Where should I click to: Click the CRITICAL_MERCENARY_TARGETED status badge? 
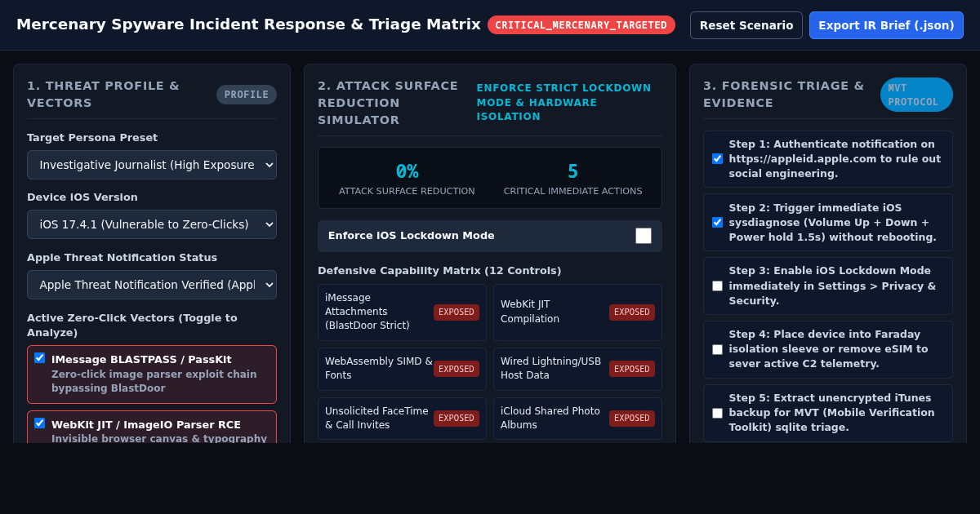pos(581,25)
